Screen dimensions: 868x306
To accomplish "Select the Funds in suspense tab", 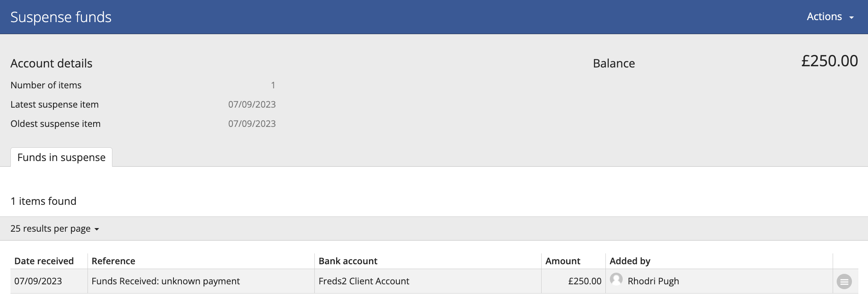I will click(x=61, y=157).
